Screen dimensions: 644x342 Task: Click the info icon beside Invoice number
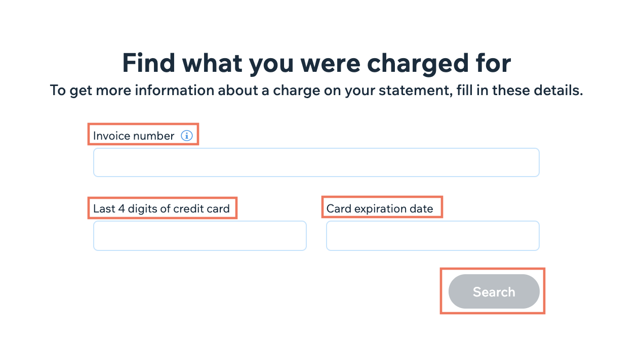187,136
